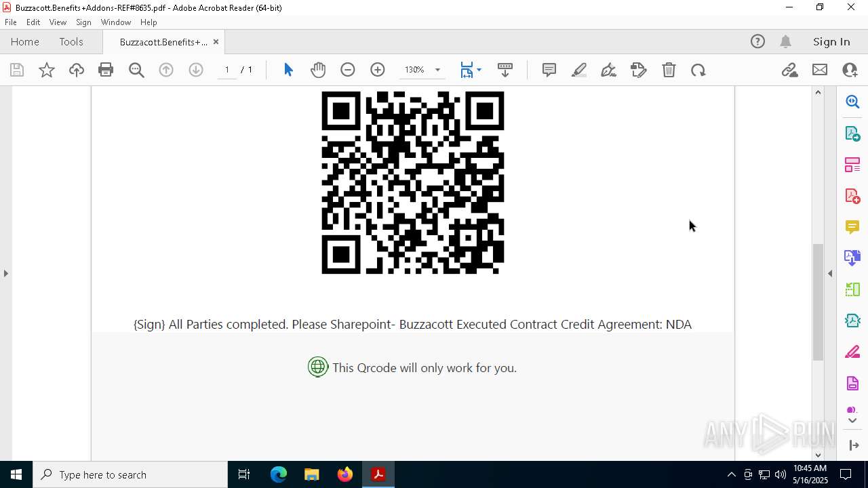This screenshot has width=868, height=488.
Task: Launch Microsoft Edge from taskbar
Action: coord(279,474)
